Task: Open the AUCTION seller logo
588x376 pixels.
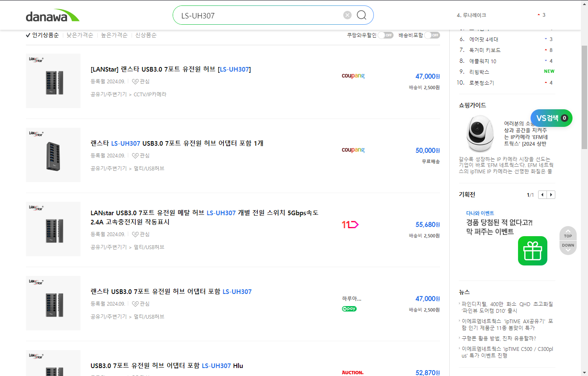Action: [352, 372]
